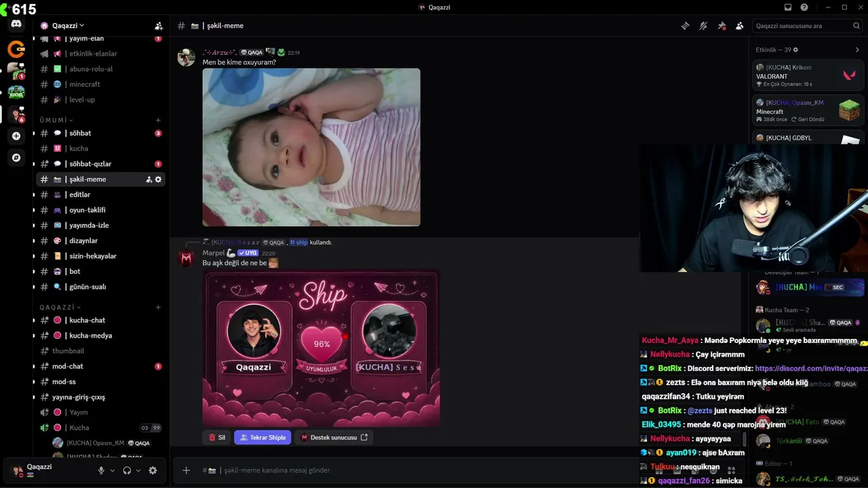
Task: Select the editlər channel
Action: [100, 195]
